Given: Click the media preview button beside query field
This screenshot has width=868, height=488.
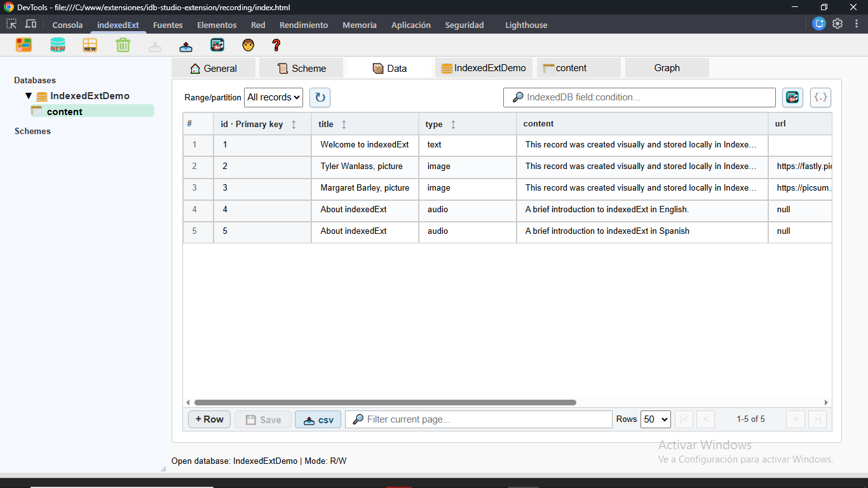Looking at the screenshot, I should click(x=792, y=97).
